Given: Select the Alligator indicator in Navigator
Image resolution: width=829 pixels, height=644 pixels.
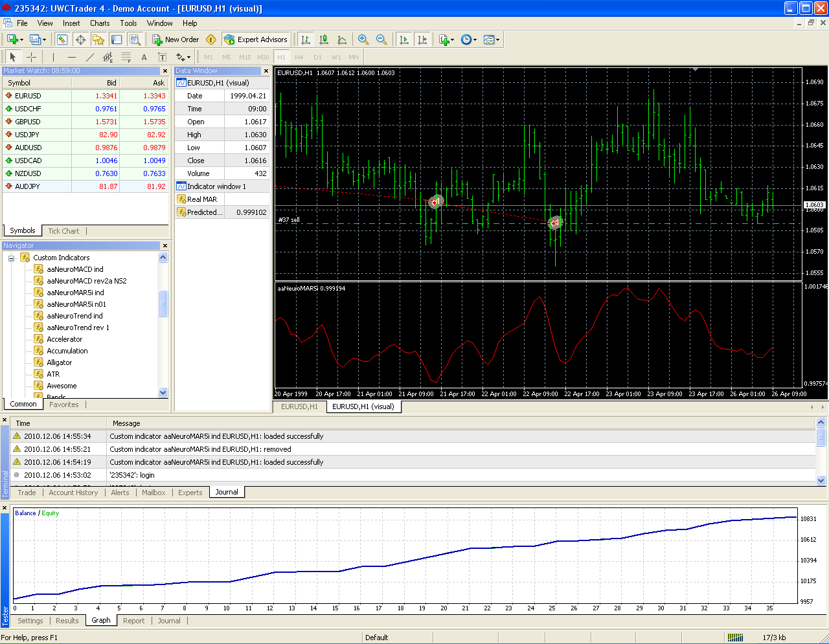Looking at the screenshot, I should point(60,362).
